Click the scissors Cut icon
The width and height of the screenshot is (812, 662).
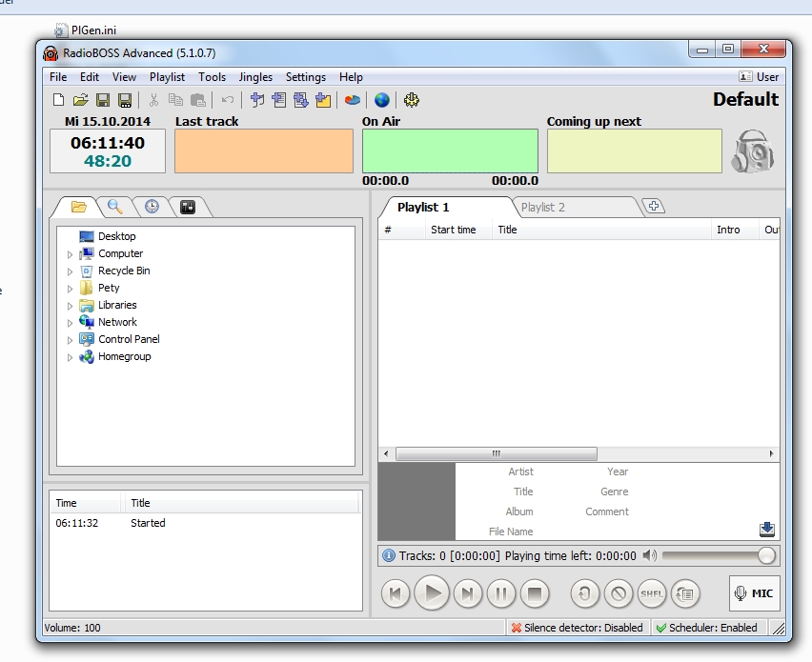tap(153, 100)
